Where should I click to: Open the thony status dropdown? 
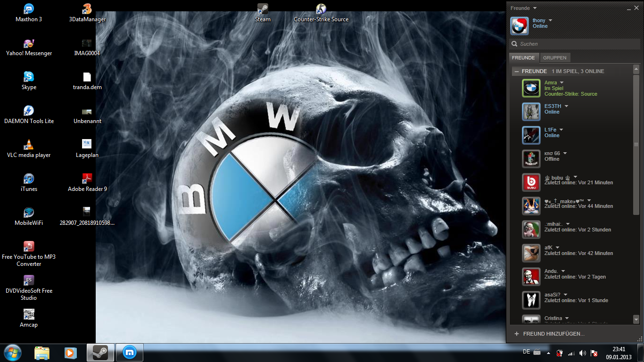coord(550,21)
